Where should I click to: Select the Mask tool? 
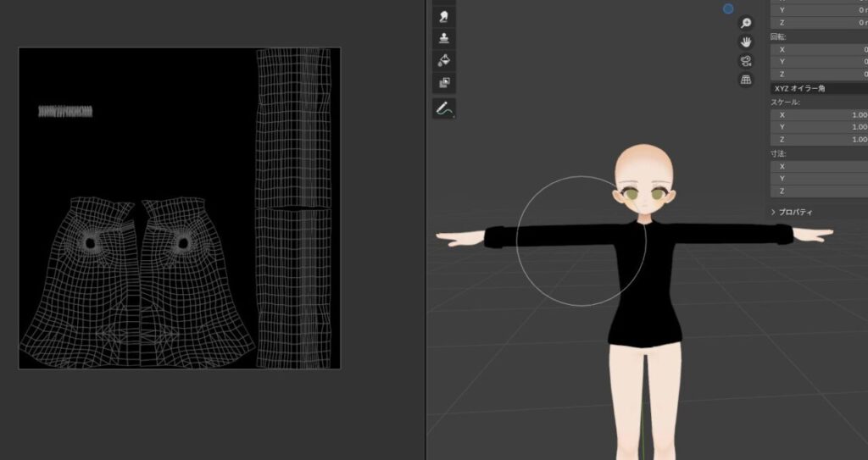click(444, 83)
